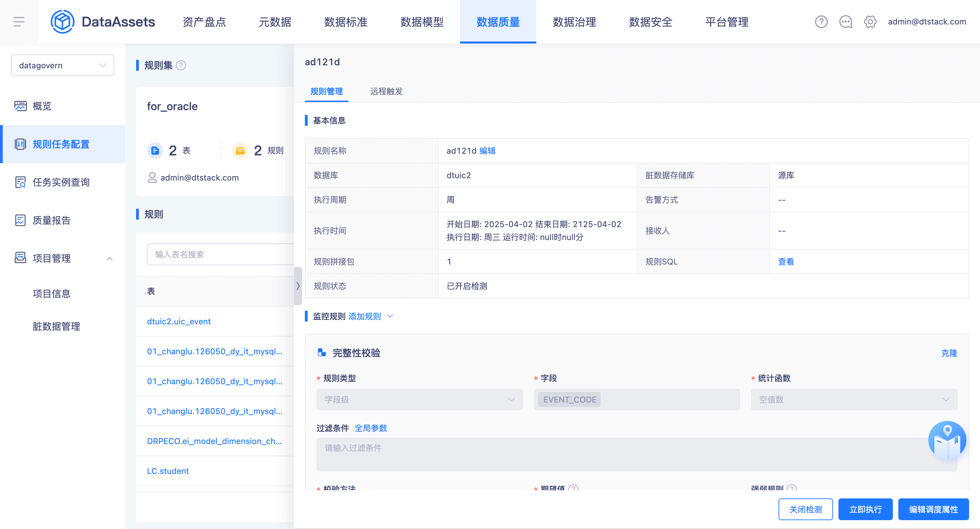This screenshot has width=980, height=529.
Task: Click the 添加规则 link
Action: click(364, 316)
